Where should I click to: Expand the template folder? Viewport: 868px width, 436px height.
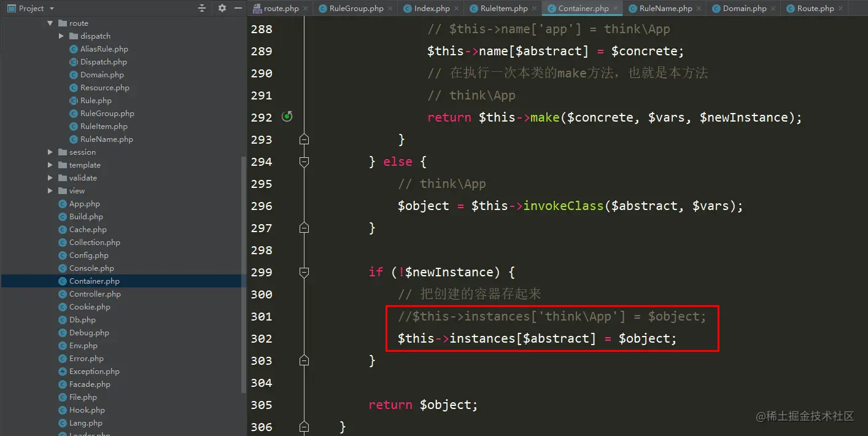(50, 165)
